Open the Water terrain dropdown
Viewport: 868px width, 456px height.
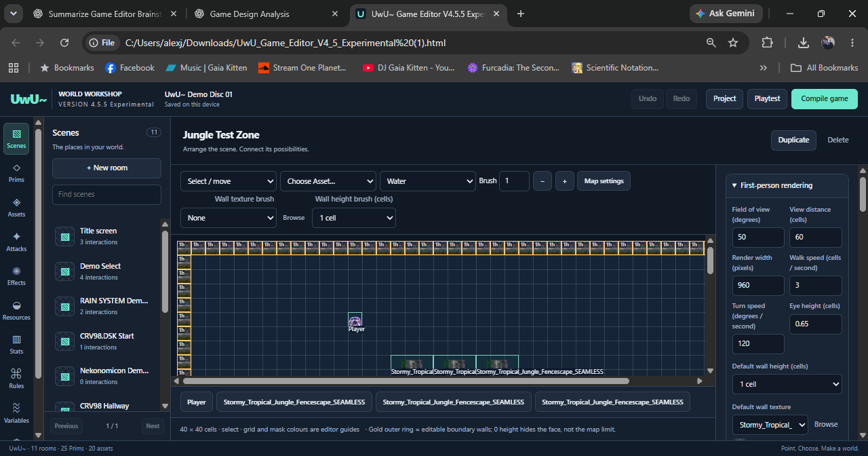(428, 181)
